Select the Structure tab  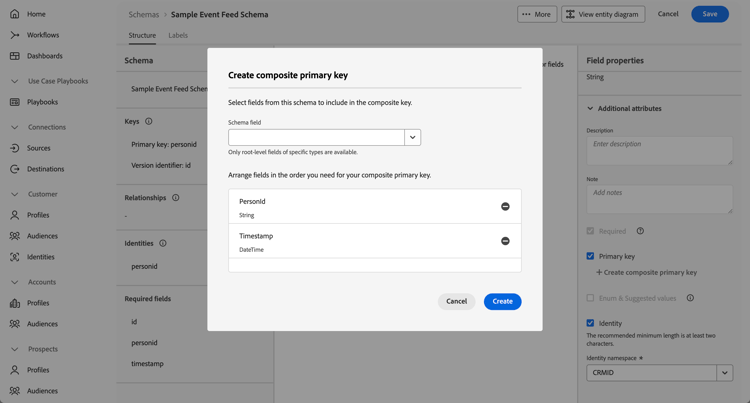(142, 35)
